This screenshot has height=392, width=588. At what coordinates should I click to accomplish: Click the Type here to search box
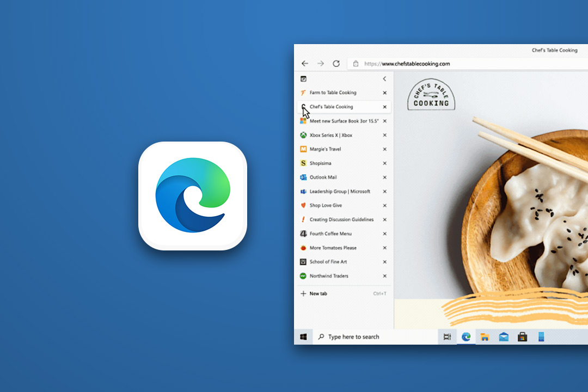tap(375, 337)
